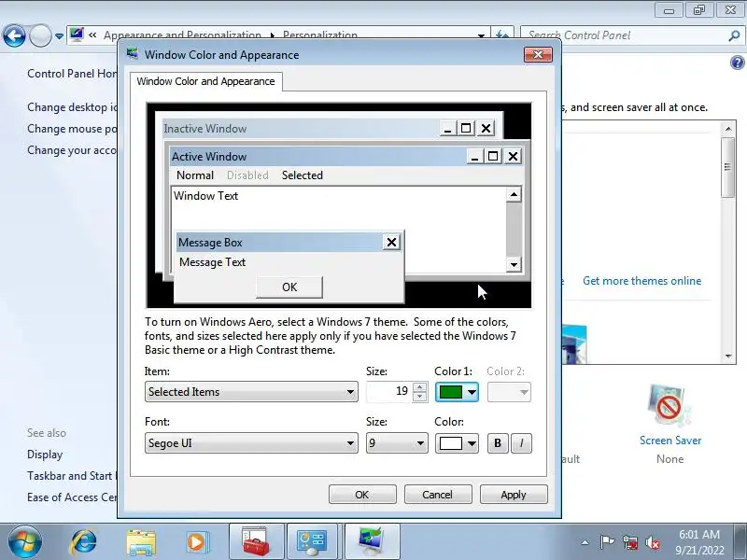Launch Windows Media Player from taskbar
Image resolution: width=747 pixels, height=560 pixels.
pyautogui.click(x=197, y=542)
